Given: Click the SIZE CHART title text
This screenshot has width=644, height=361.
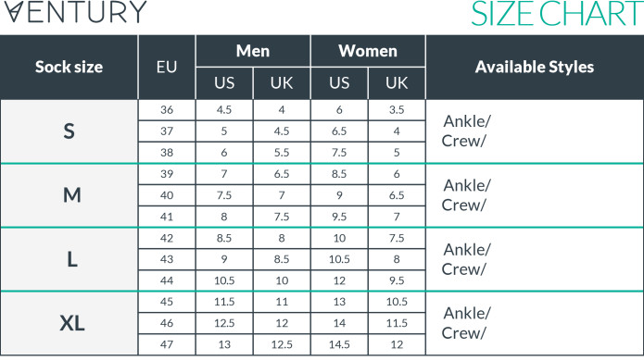Looking at the screenshot, I should [x=557, y=14].
